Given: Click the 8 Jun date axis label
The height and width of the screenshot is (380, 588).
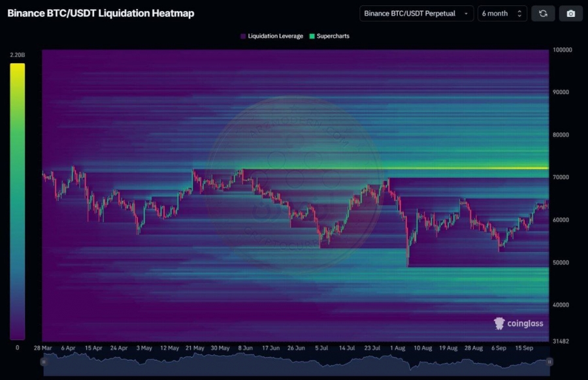Looking at the screenshot, I should pos(245,348).
